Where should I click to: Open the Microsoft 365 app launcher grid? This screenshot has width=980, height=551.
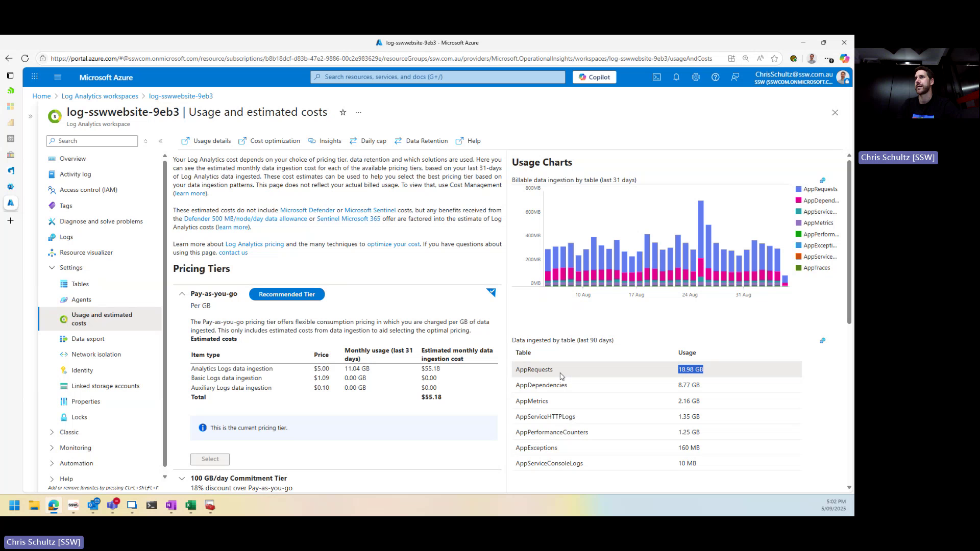tap(35, 77)
